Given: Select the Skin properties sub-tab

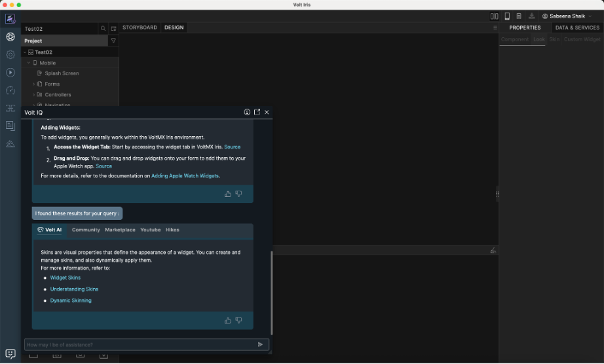Looking at the screenshot, I should (554, 39).
